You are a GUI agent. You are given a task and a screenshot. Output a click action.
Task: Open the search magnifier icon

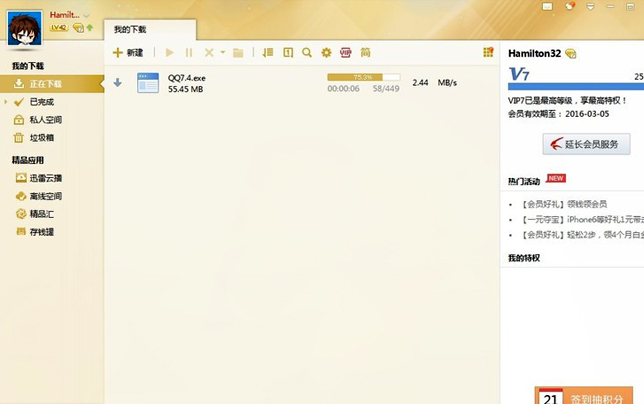(307, 53)
